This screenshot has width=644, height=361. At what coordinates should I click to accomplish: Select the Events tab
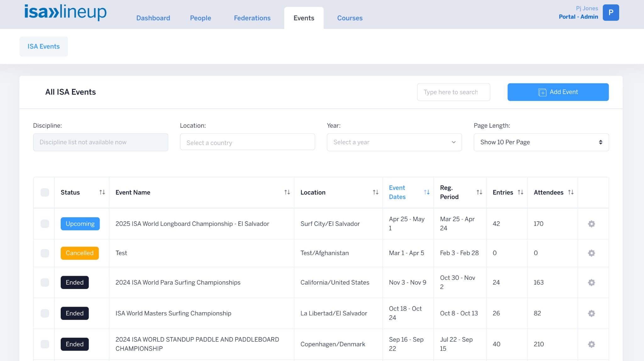tap(304, 18)
